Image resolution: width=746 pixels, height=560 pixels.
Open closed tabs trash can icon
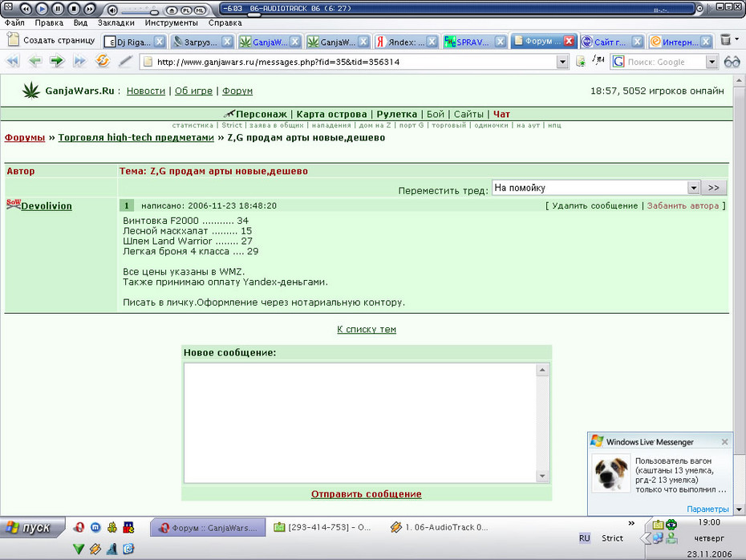[725, 40]
